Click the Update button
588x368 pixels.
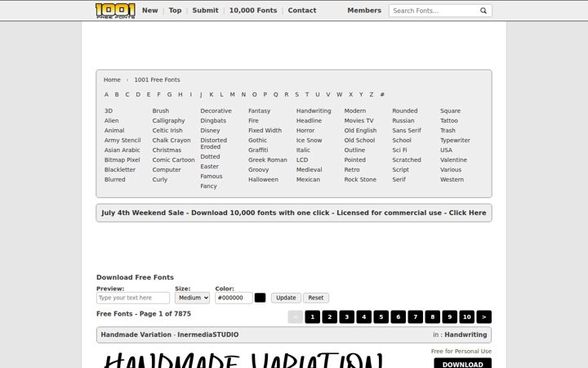286,298
